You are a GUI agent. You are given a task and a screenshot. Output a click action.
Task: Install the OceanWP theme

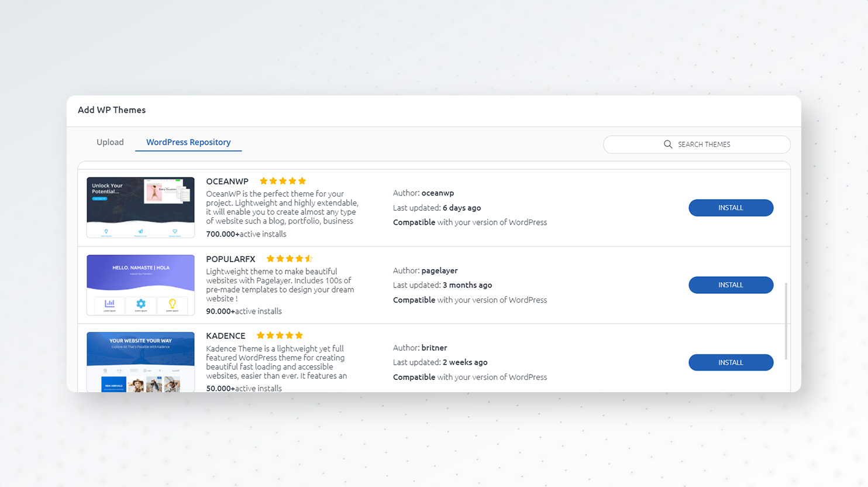click(731, 208)
